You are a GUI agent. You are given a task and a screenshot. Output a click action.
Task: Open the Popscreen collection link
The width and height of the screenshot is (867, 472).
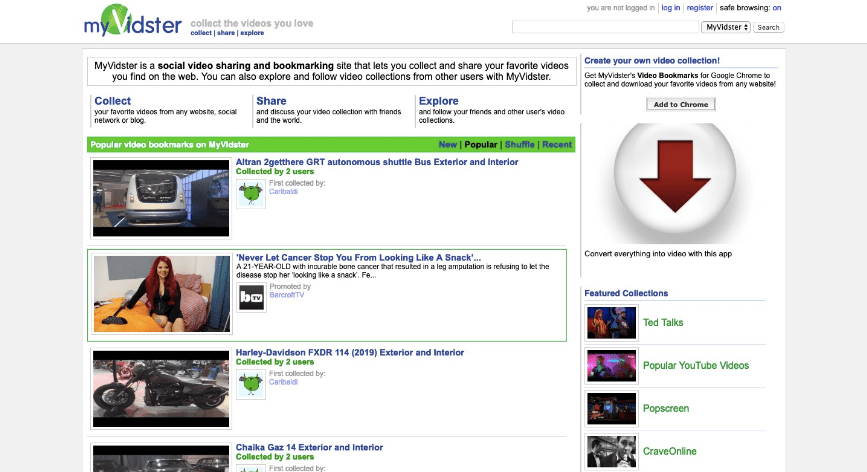(x=666, y=408)
